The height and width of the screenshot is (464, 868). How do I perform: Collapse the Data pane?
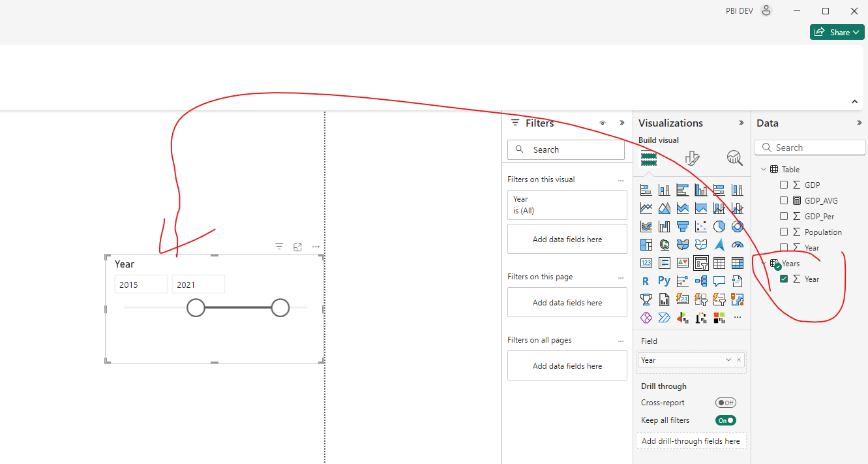tap(859, 123)
